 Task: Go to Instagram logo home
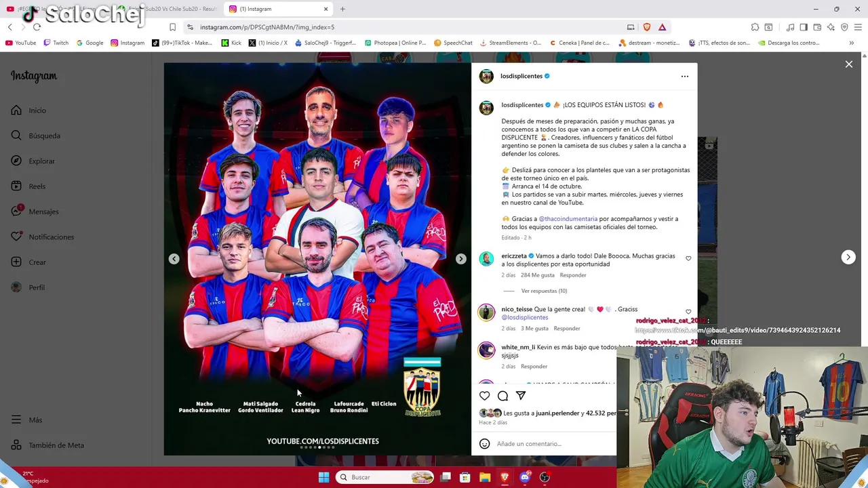pos(33,76)
